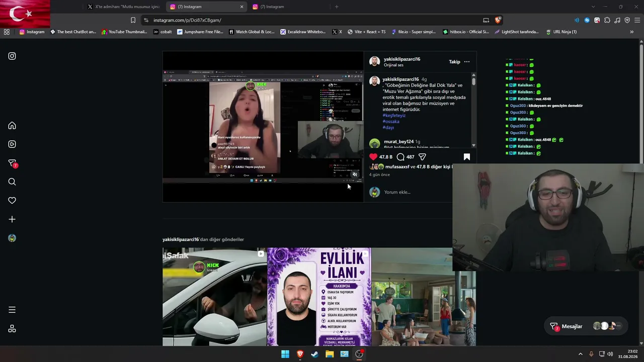Open Search via sidebar magnifier icon

[x=12, y=182]
